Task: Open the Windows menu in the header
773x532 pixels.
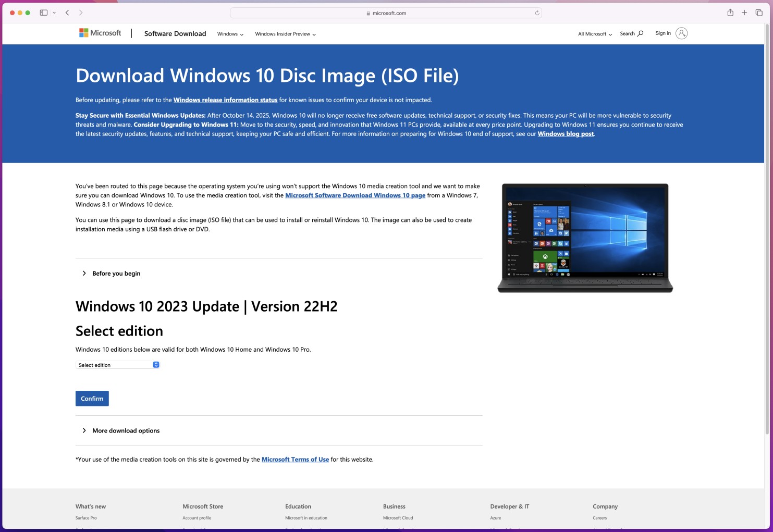Action: point(230,34)
